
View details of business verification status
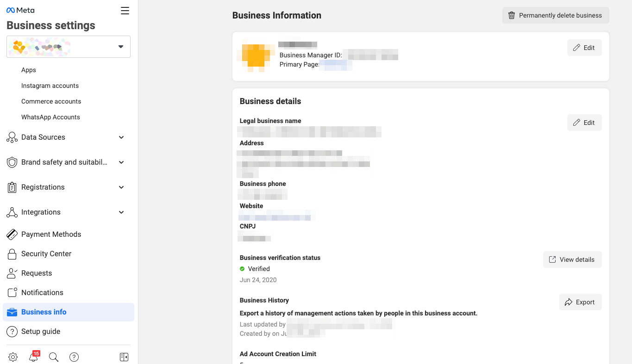point(572,259)
